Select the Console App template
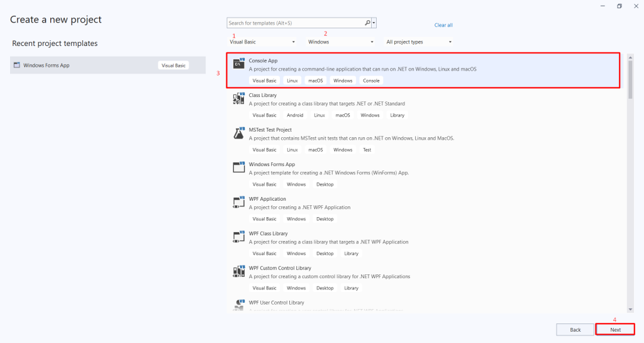Viewport: 644px width, 343px height. click(423, 70)
